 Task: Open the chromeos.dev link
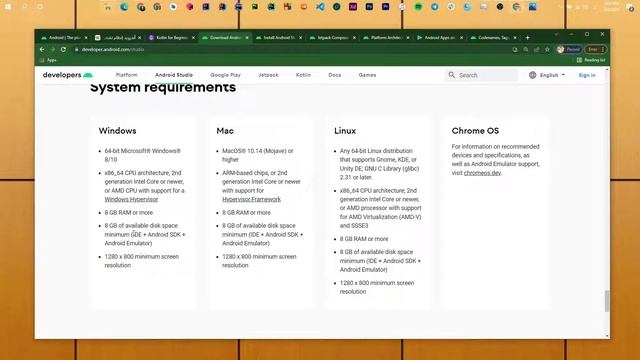482,173
